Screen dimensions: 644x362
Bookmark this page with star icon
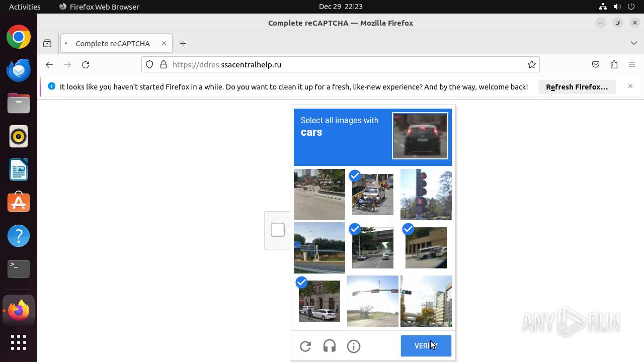pyautogui.click(x=531, y=64)
